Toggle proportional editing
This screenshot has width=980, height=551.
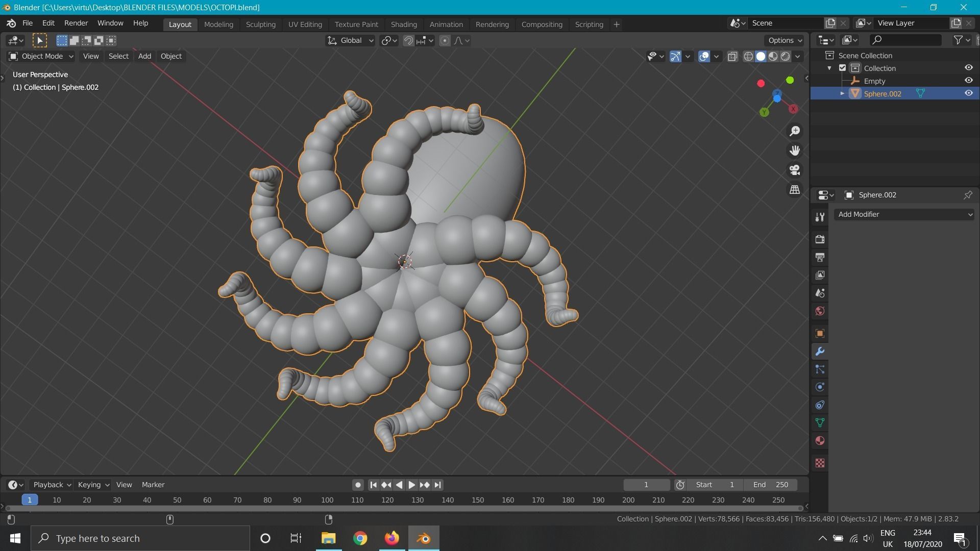point(445,41)
